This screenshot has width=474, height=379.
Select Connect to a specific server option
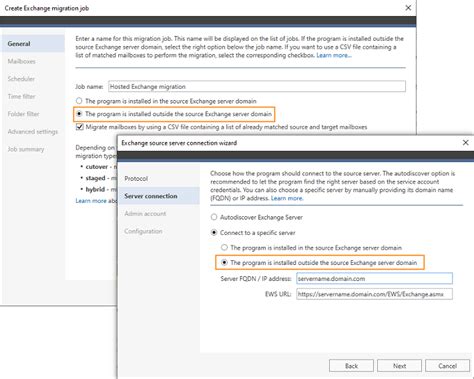(x=214, y=233)
